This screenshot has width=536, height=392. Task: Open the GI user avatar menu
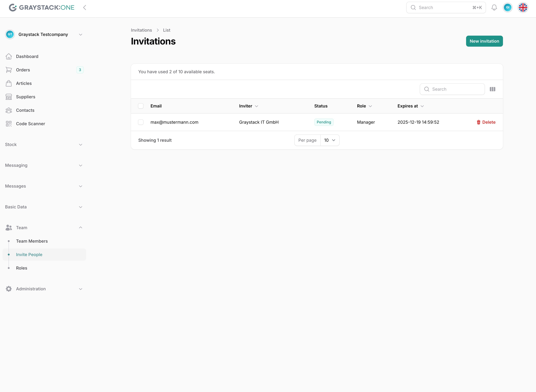point(508,8)
